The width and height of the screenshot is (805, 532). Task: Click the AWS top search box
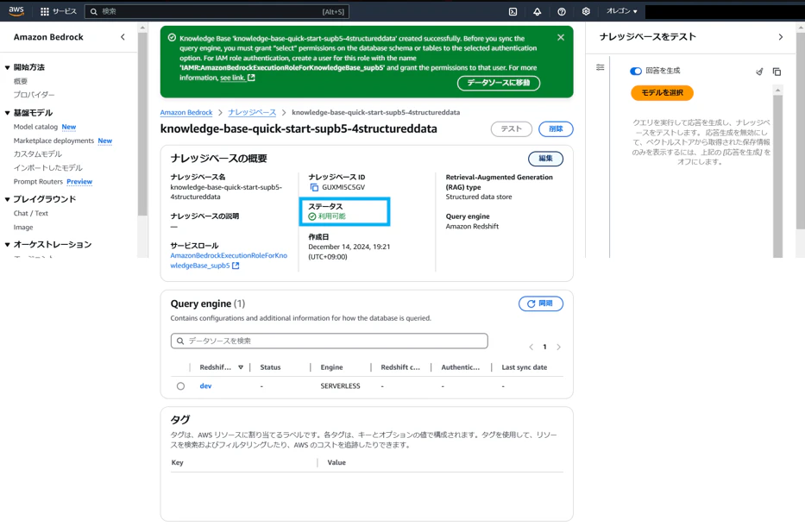217,11
